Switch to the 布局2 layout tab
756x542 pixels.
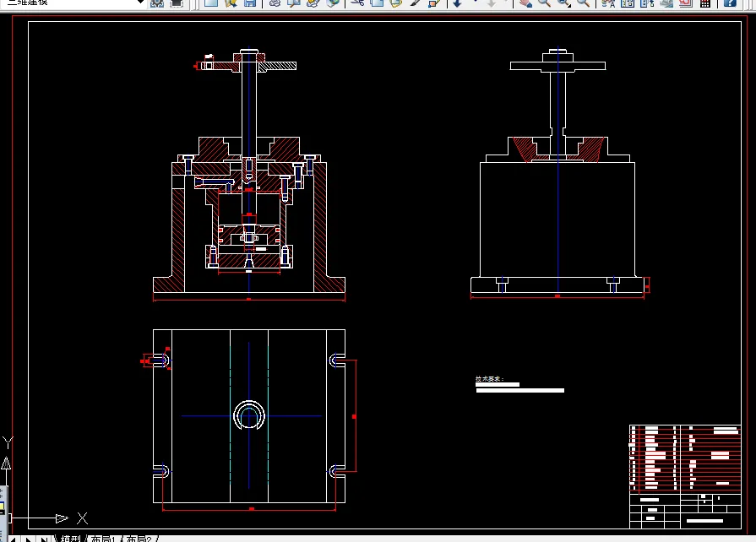pyautogui.click(x=139, y=538)
